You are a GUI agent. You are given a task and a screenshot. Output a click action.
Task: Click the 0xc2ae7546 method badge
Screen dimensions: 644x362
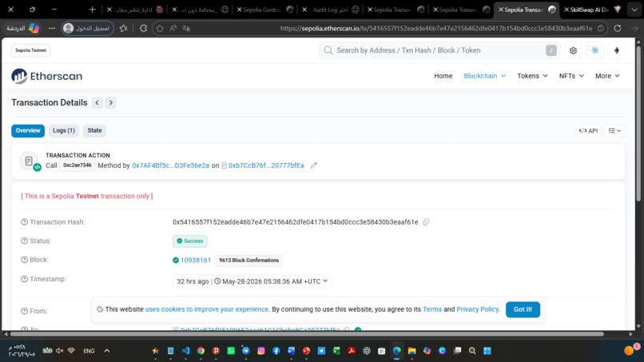tap(78, 165)
